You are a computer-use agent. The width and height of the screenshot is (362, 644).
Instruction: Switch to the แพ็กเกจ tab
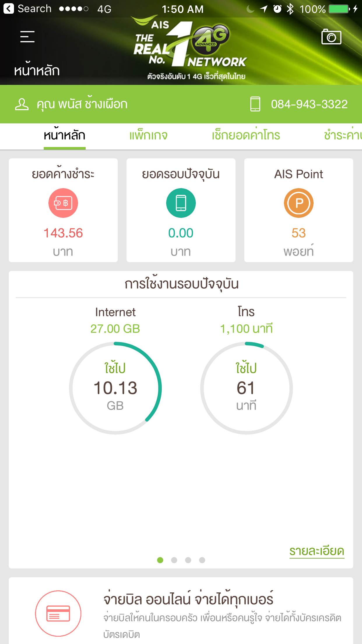click(148, 136)
